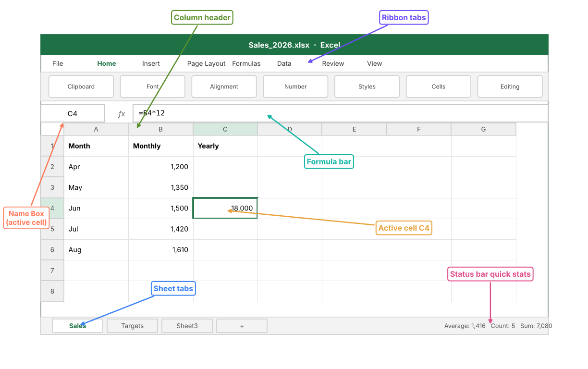Image resolution: width=588 pixels, height=369 pixels.
Task: Select column E header
Action: point(354,129)
